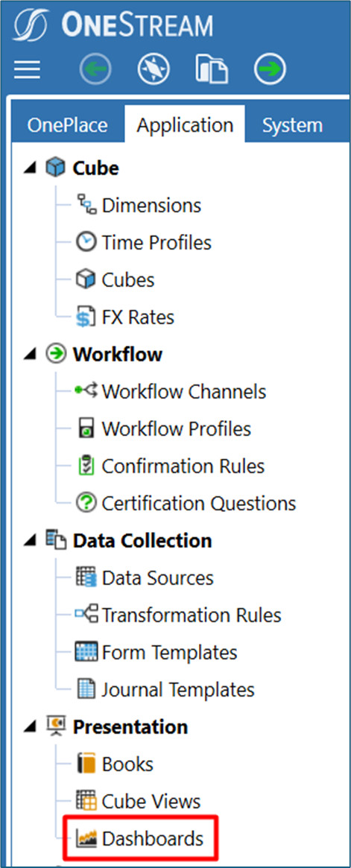Screen dimensions: 351x868
Task: Click the FX Rates dollar icon
Action: pos(86,317)
